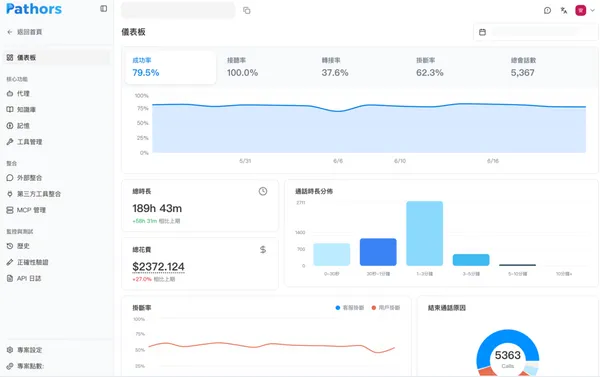The height and width of the screenshot is (377, 600).
Task: Click the 30秒-1分鐘 dark blue bar
Action: (378, 252)
